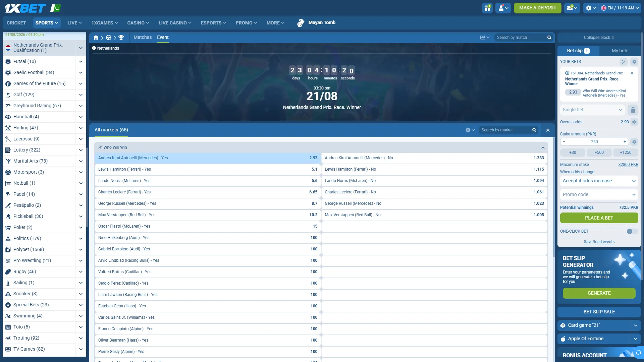The width and height of the screenshot is (644, 362).
Task: Toggle the One-Click Bet switch
Action: coord(632,231)
